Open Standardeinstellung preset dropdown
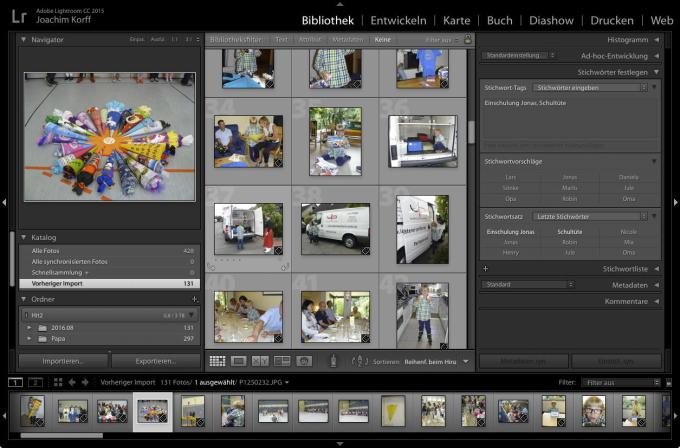Image resolution: width=680 pixels, height=448 pixels. coord(519,56)
